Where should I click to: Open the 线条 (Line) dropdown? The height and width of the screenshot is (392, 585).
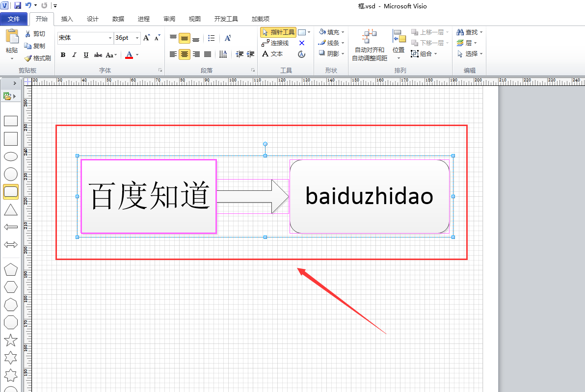(331, 43)
